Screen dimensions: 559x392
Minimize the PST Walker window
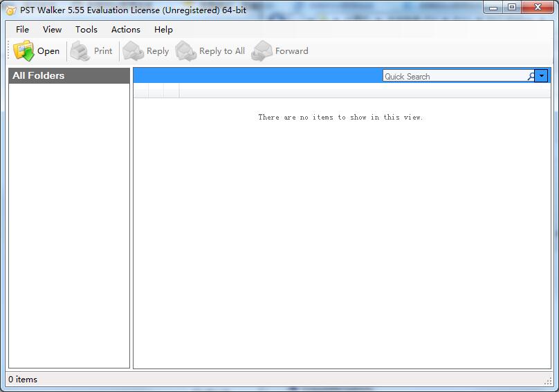point(493,8)
